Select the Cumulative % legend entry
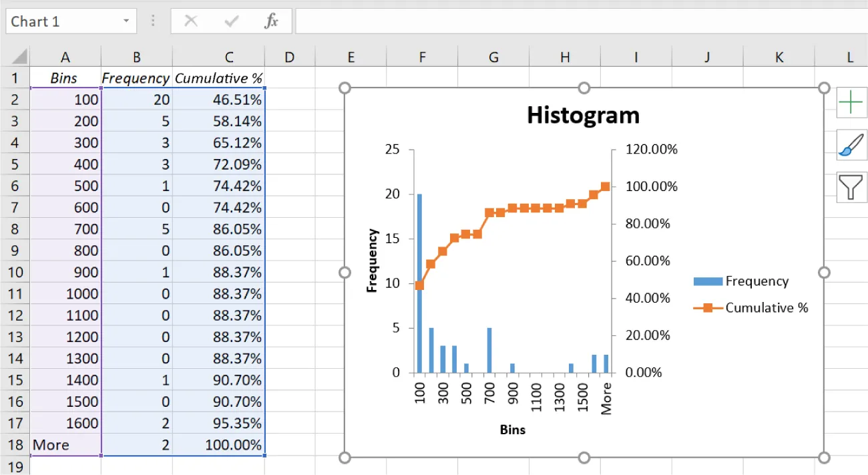Viewport: 868px width, 475px height. click(768, 308)
